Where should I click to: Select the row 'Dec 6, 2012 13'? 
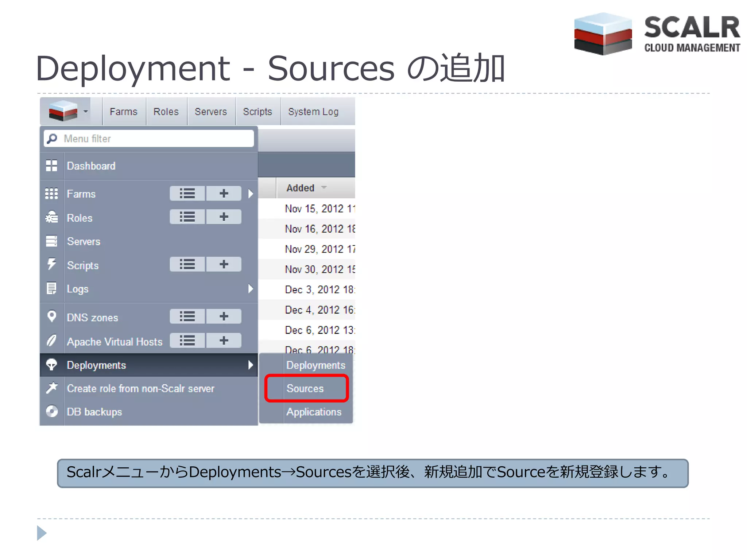307,330
